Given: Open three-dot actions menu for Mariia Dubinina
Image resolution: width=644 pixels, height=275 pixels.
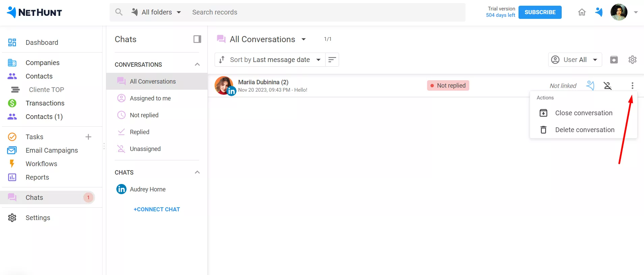Looking at the screenshot, I should (x=633, y=86).
